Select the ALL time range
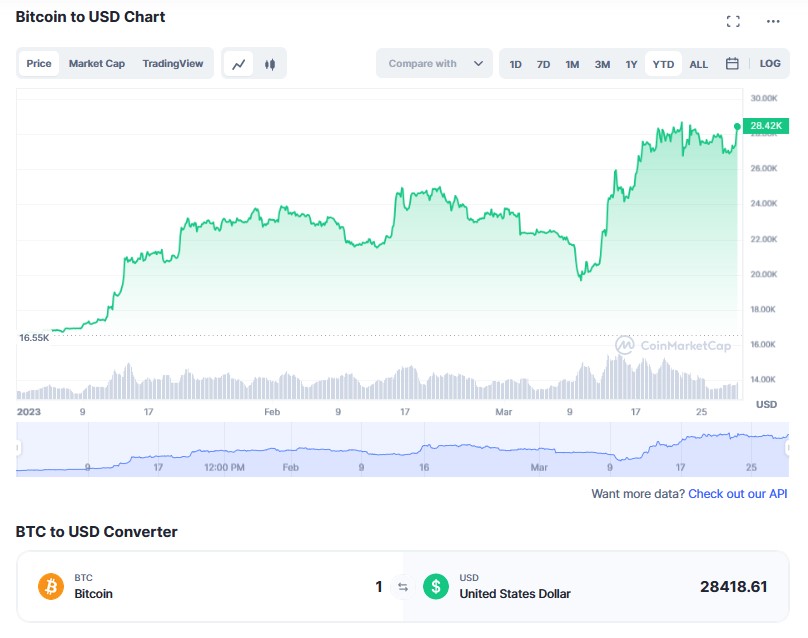808x638 pixels. [x=699, y=64]
